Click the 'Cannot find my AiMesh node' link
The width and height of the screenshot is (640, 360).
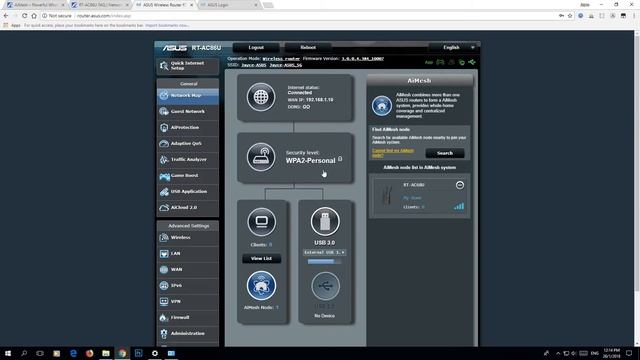393,153
